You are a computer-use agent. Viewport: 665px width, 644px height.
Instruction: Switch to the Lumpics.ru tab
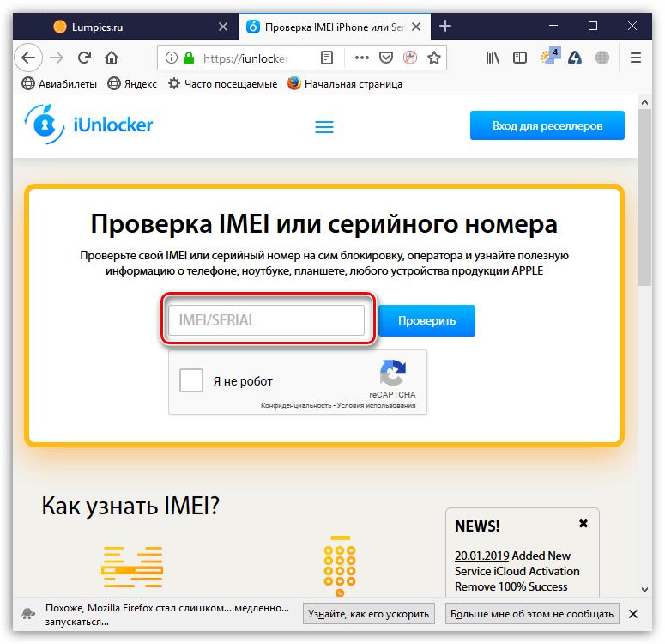[142, 27]
